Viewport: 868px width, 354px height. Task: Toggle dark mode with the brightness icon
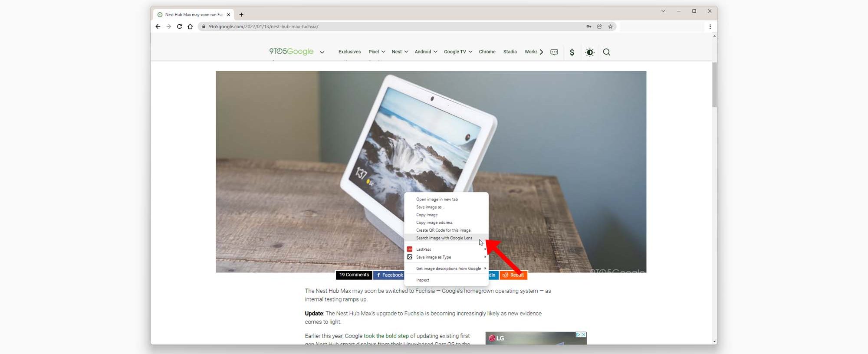pyautogui.click(x=589, y=52)
